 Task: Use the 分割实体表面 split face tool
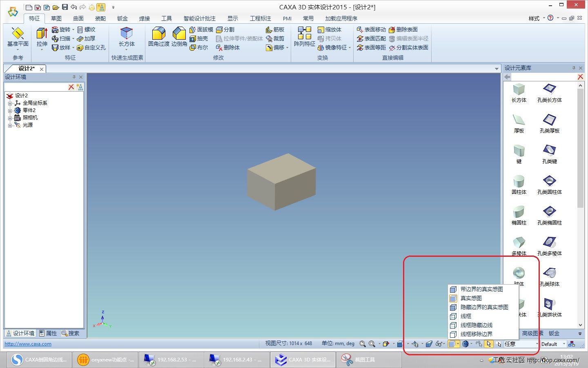[408, 47]
